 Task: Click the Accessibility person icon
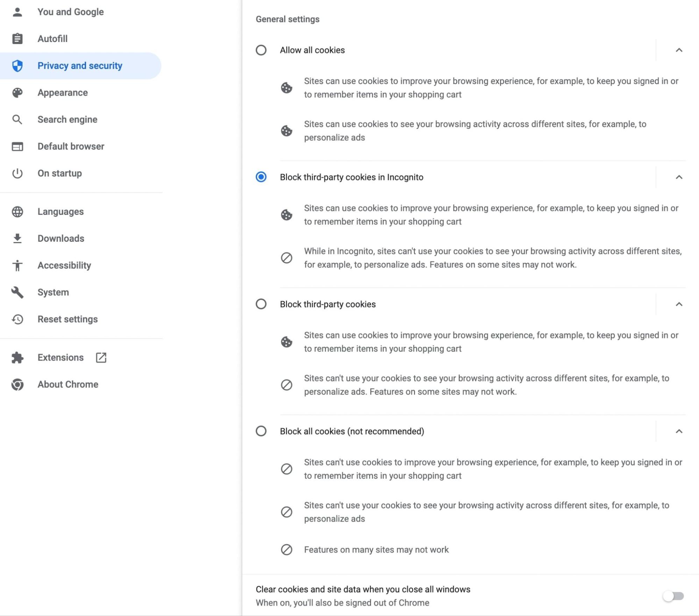point(17,265)
